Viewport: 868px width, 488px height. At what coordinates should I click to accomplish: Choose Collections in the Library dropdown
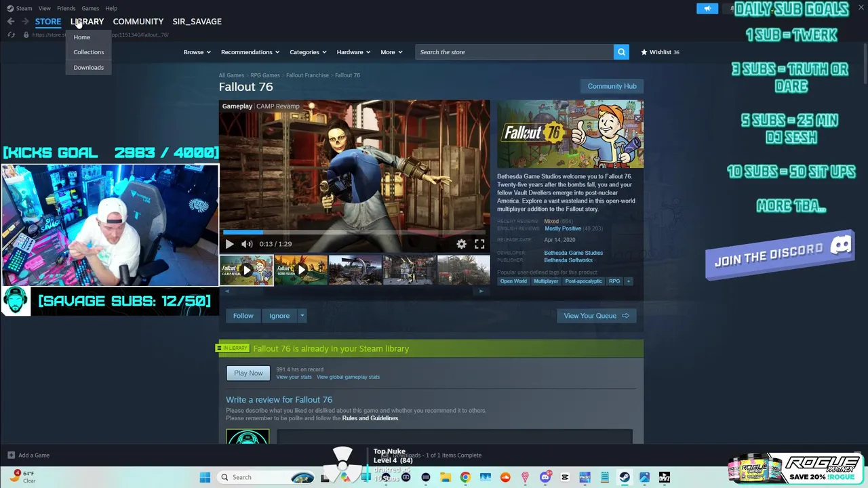(x=89, y=52)
